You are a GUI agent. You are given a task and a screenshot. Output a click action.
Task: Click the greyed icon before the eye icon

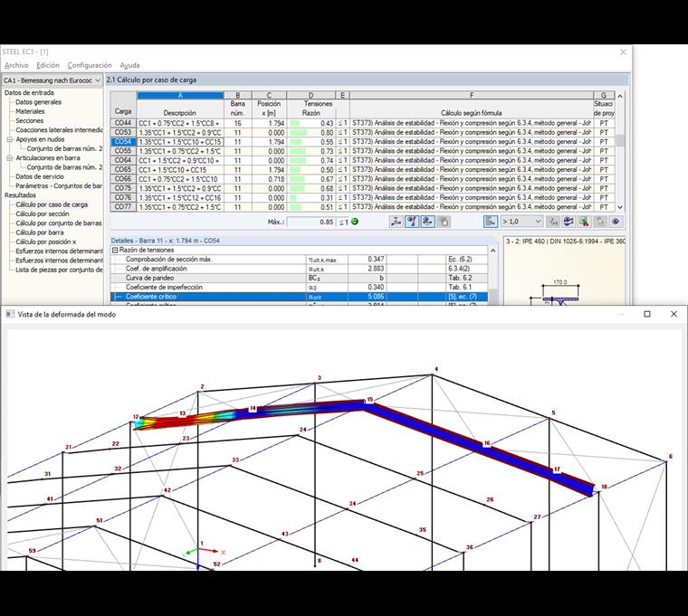pos(600,222)
